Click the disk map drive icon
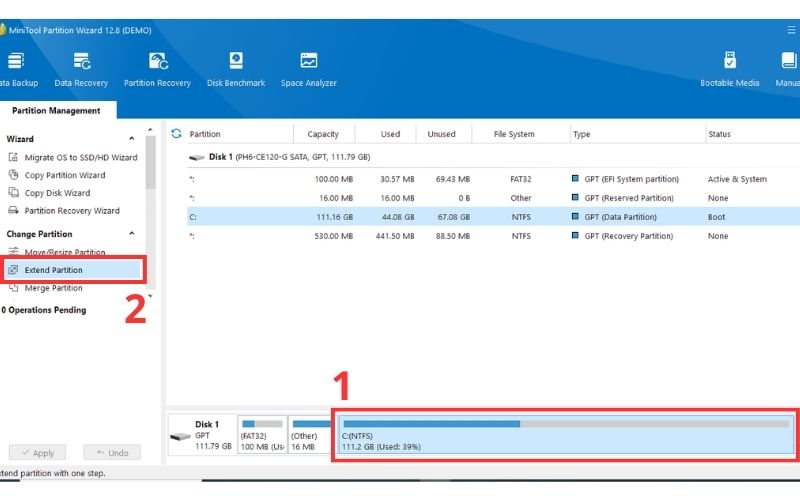The image size is (800, 500). click(180, 437)
